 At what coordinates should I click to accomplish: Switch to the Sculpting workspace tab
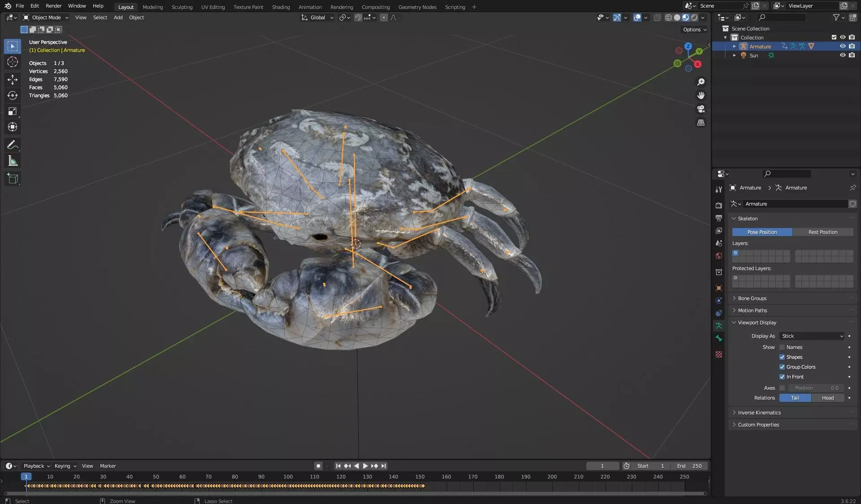[182, 7]
